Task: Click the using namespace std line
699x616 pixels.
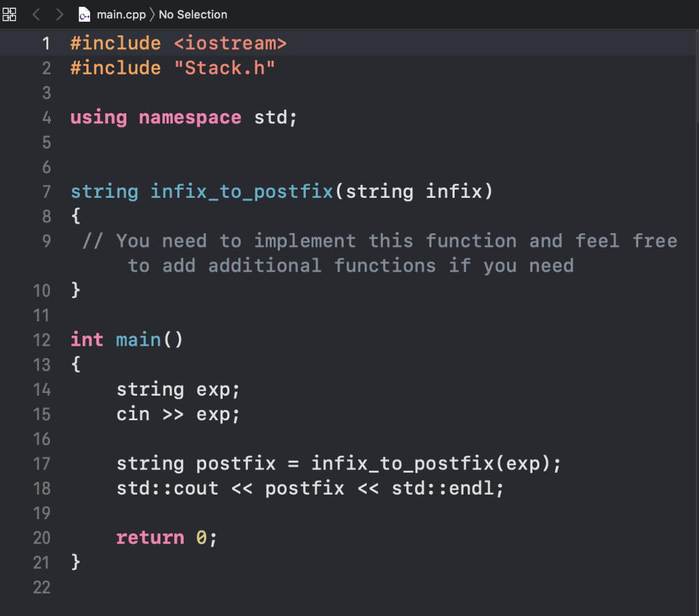Action: point(182,117)
